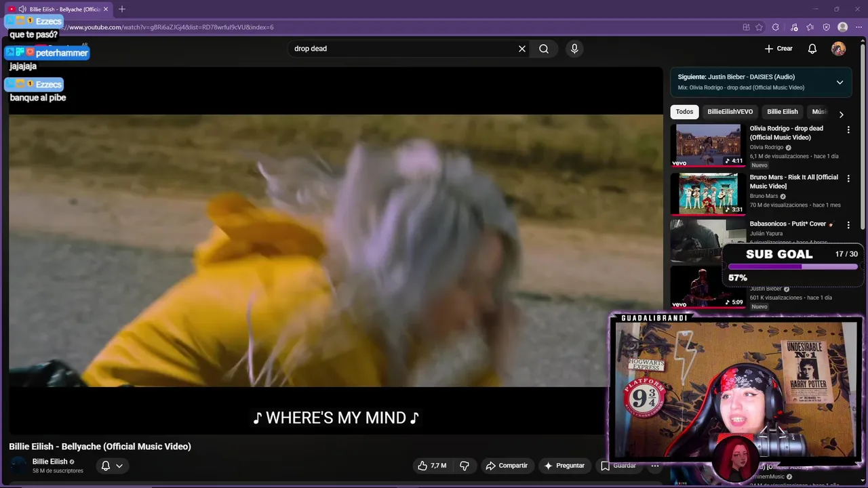The height and width of the screenshot is (488, 868).
Task: Select the BillieEilishVEVO filter chip
Action: click(x=730, y=112)
